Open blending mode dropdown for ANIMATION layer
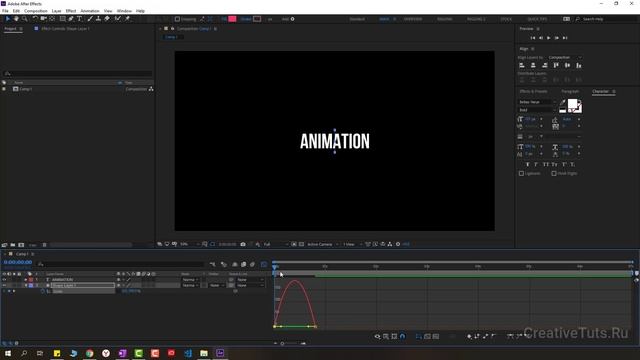Image resolution: width=640 pixels, height=360 pixels. click(190, 280)
